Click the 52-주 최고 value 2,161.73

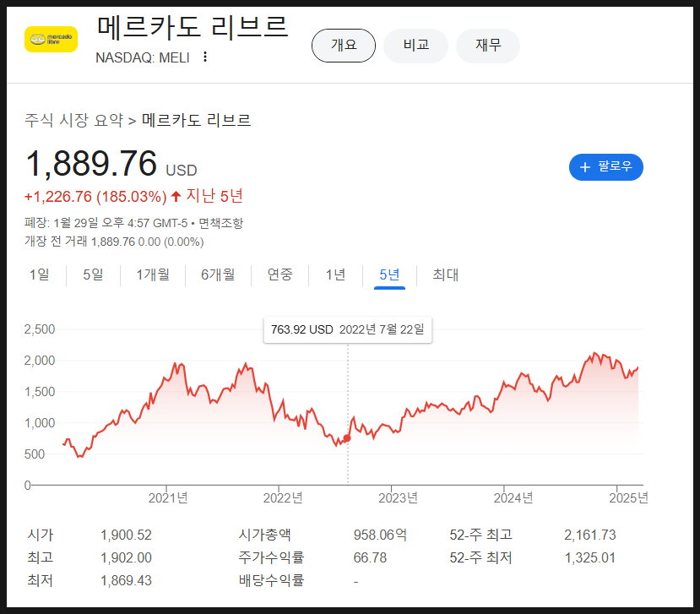[x=589, y=535]
